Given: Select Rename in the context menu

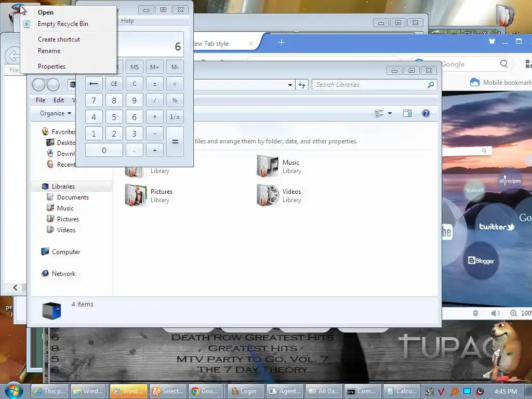Looking at the screenshot, I should [49, 51].
